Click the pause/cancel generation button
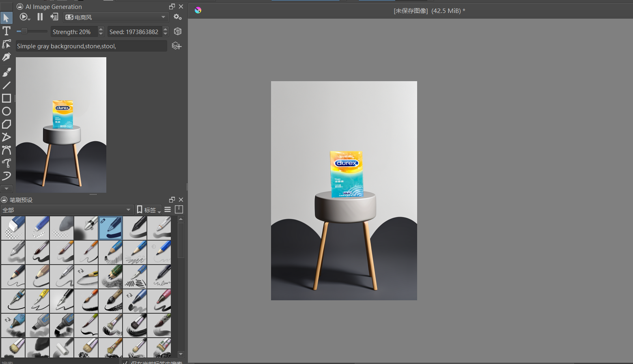 [x=40, y=17]
